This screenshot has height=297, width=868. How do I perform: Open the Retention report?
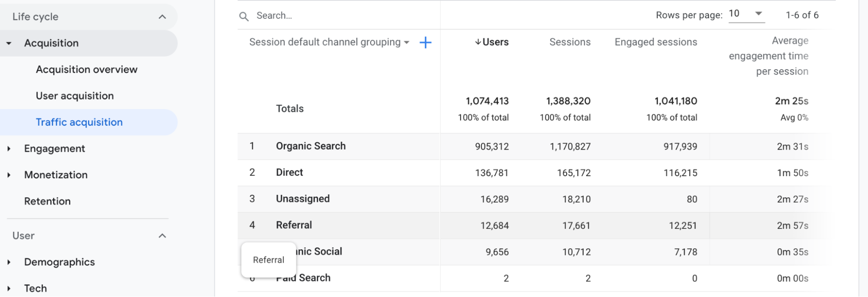tap(47, 201)
